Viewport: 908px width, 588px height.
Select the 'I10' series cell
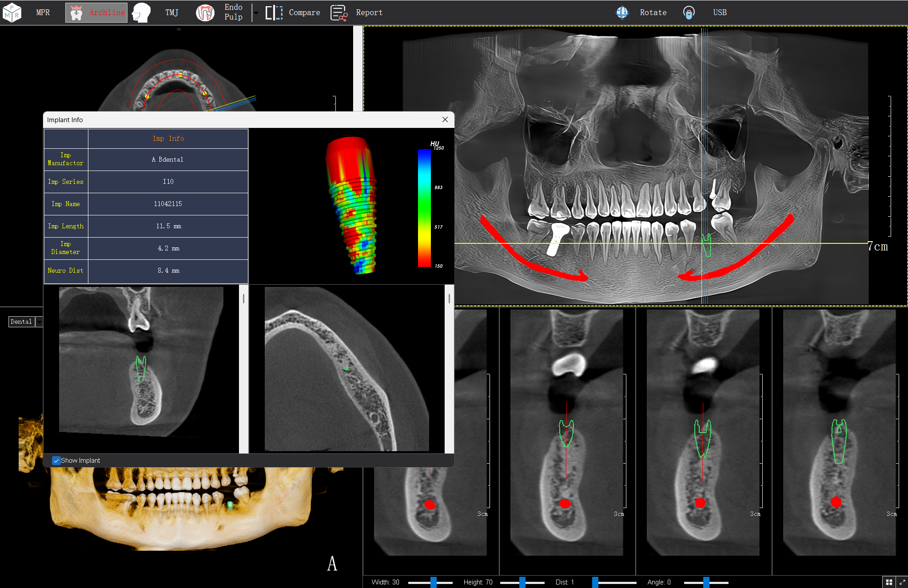[x=168, y=182]
